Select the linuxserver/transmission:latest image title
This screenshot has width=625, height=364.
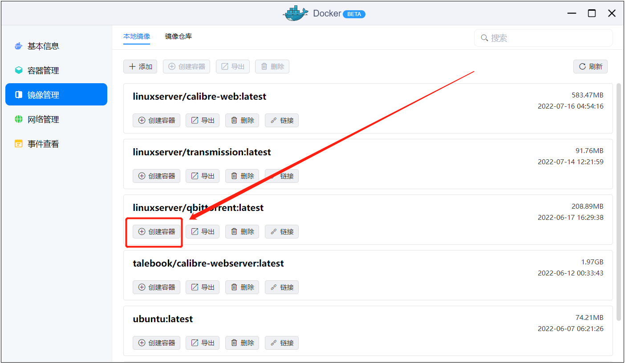click(202, 152)
